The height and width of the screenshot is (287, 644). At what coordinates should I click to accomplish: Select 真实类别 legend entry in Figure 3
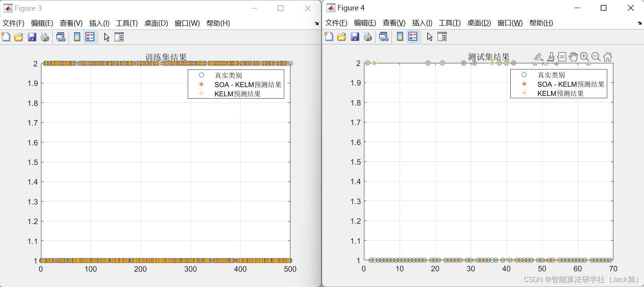tap(228, 75)
